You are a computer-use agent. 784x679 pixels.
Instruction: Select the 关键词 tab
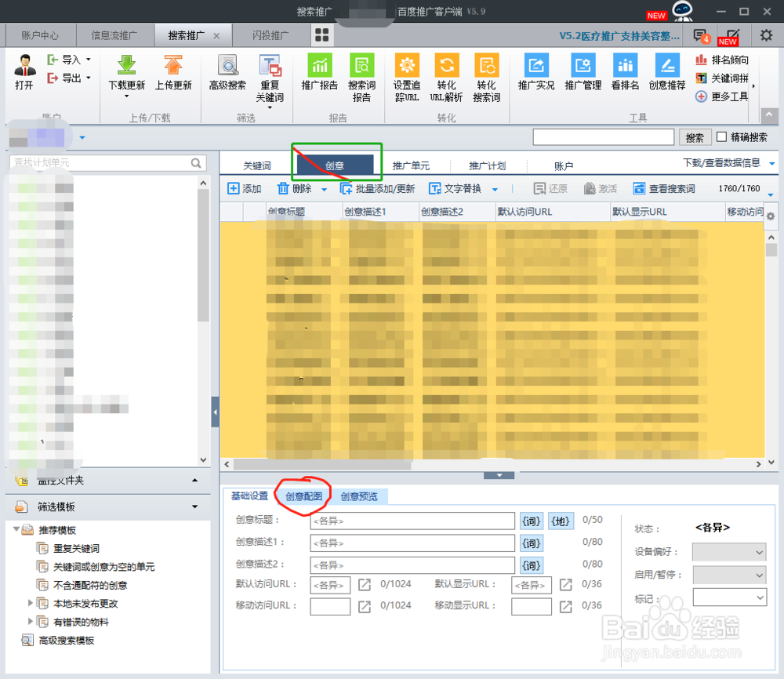coord(257,165)
